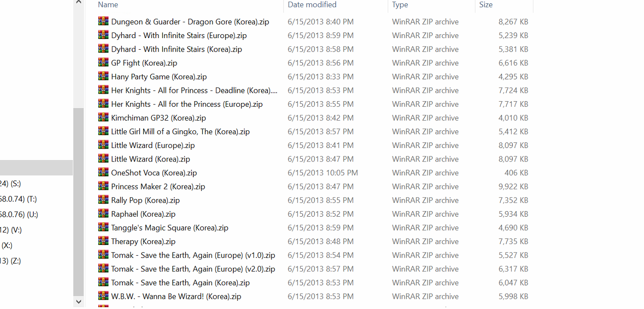This screenshot has height=309, width=644.
Task: Click the archive icon beside Princess Maker 2 (Korea).zip
Action: pyautogui.click(x=103, y=186)
